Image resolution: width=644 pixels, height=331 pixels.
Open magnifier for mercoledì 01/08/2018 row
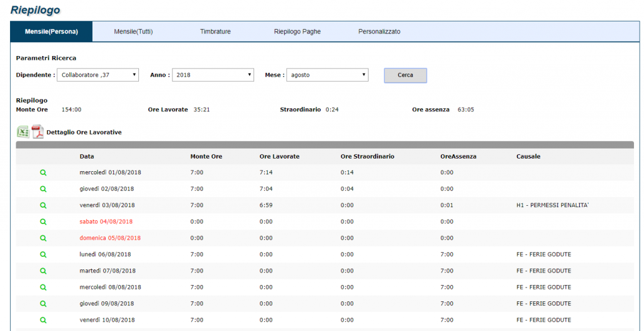[x=43, y=172]
